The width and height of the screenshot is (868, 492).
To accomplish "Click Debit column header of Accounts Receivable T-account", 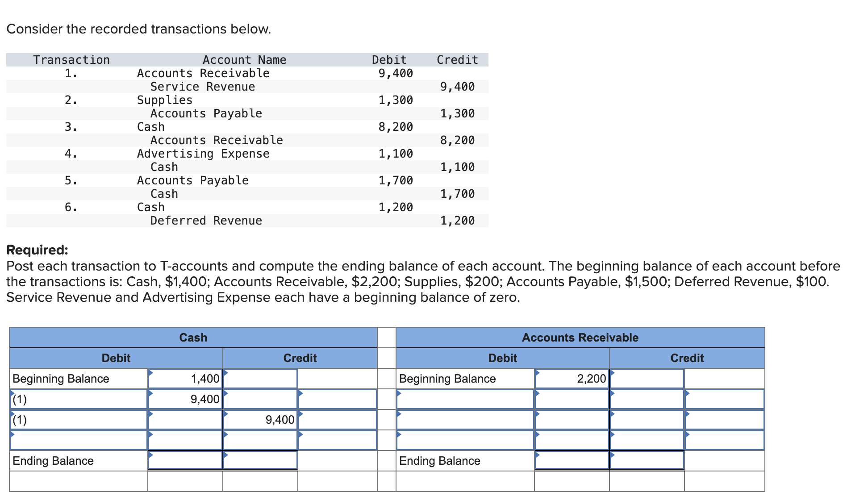I will coord(503,358).
